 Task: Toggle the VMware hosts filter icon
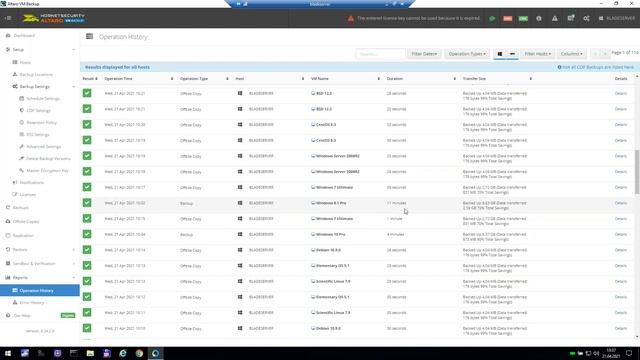(x=512, y=54)
